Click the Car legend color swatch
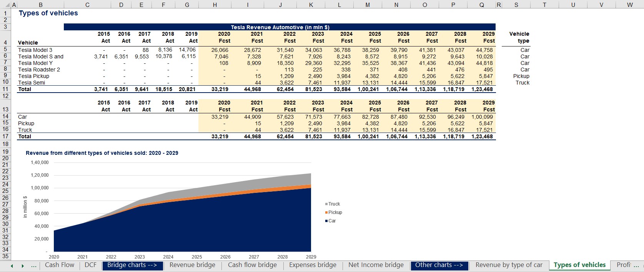 click(x=326, y=221)
